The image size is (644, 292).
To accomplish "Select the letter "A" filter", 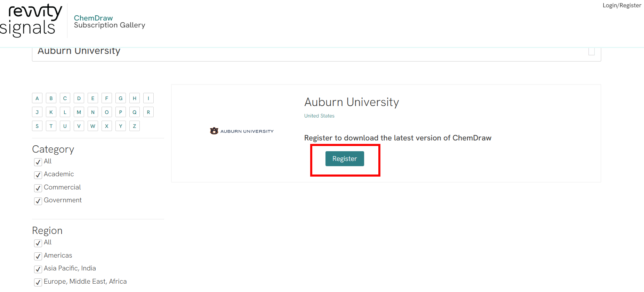I will [37, 98].
